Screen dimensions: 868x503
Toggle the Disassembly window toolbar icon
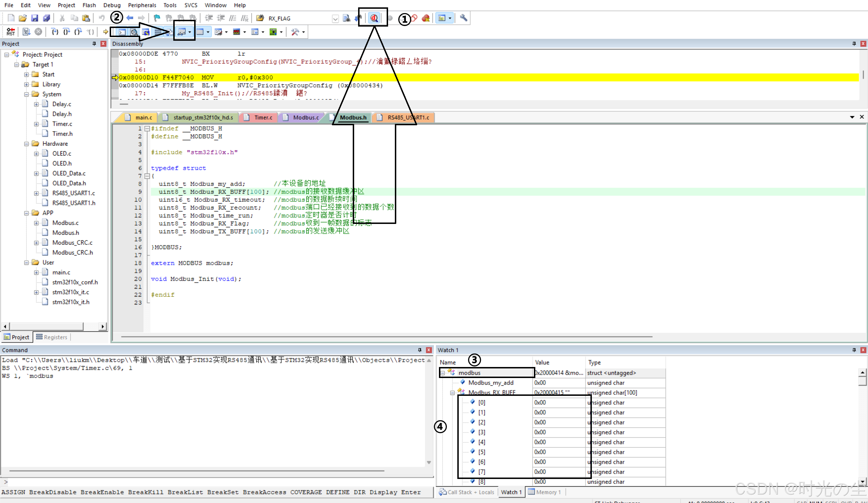click(x=134, y=33)
